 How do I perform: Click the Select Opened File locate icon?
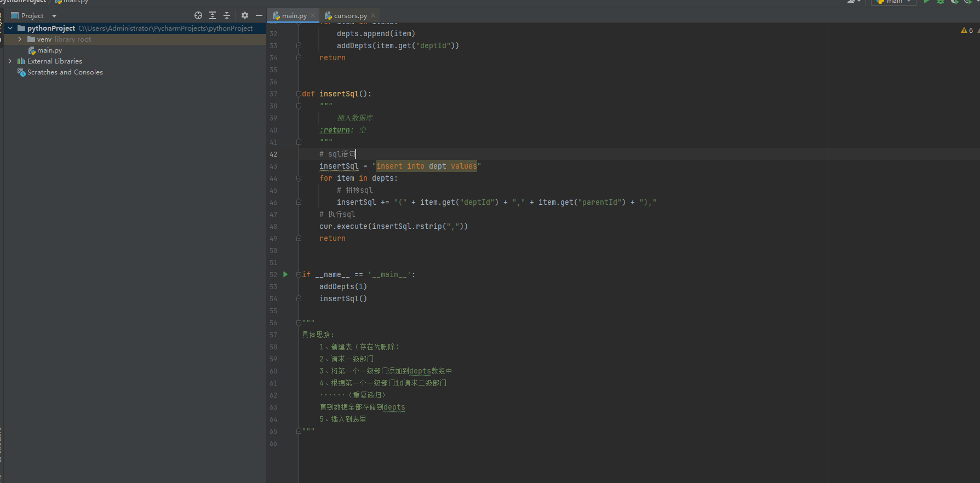(x=198, y=16)
